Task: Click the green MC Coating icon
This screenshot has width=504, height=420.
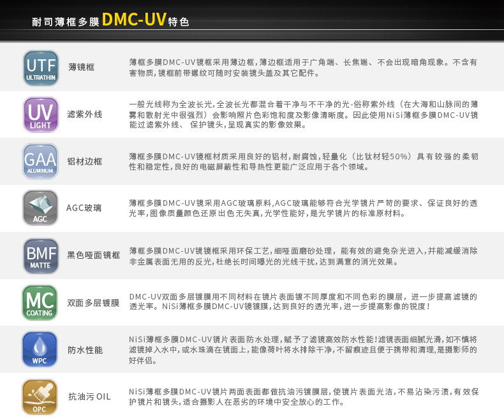Action: point(40,303)
